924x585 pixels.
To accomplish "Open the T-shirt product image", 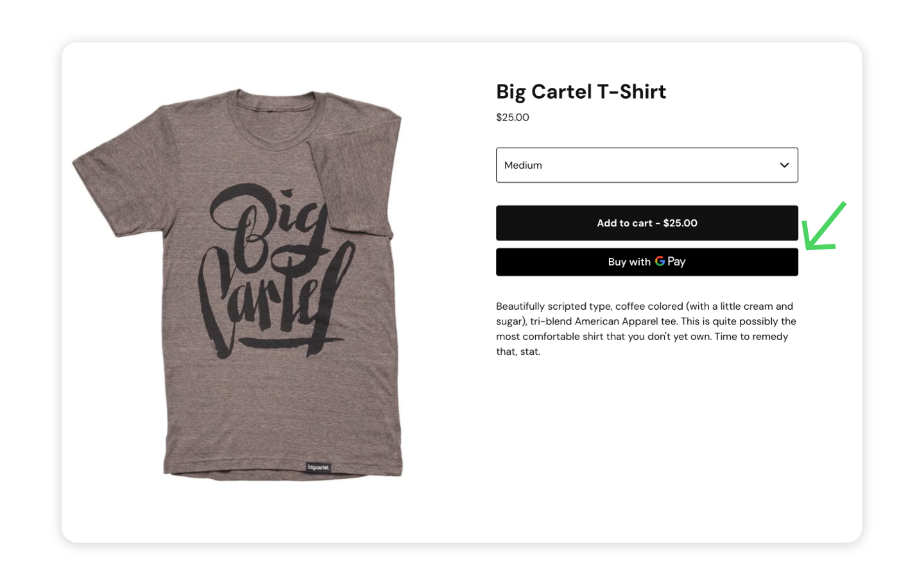I will pos(237,284).
